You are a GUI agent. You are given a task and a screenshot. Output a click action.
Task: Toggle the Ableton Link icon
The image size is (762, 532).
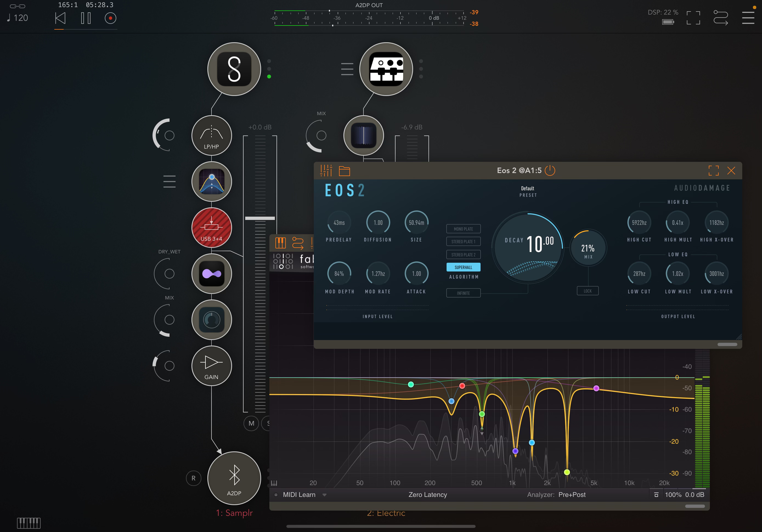pos(18,6)
